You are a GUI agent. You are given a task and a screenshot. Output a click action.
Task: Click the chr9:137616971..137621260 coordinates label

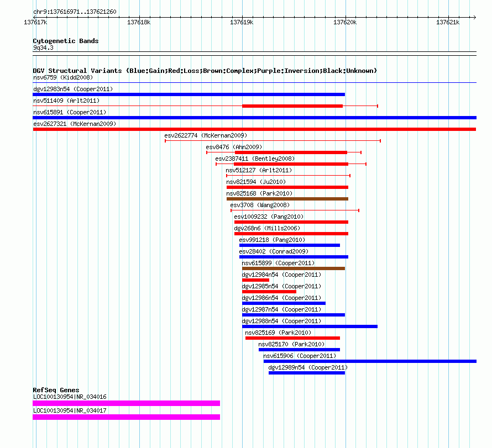click(75, 12)
